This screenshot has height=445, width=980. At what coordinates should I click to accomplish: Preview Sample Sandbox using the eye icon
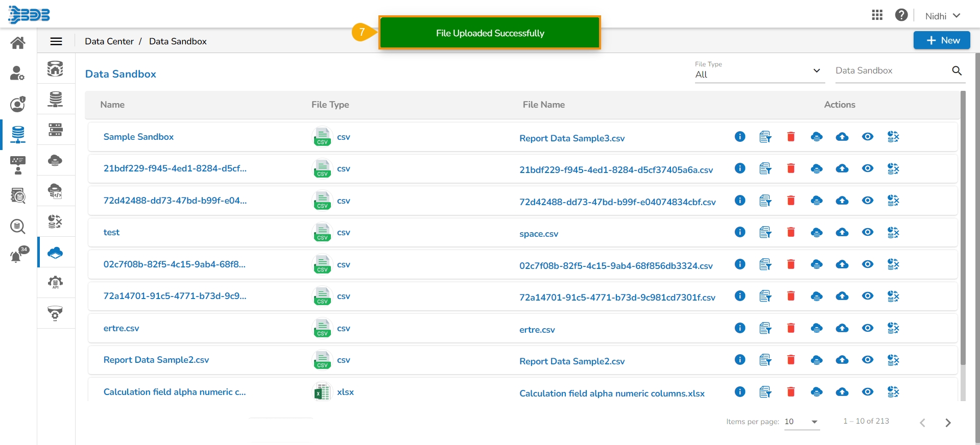[x=867, y=137]
